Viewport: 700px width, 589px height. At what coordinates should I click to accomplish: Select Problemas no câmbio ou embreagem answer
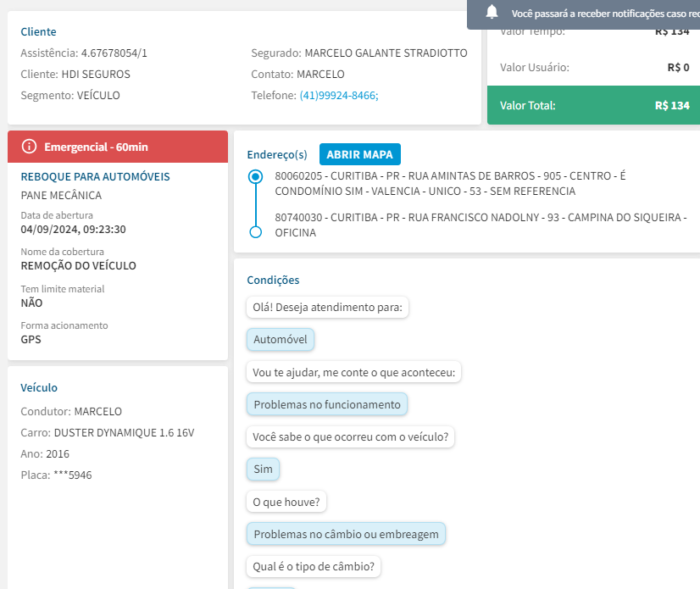point(346,534)
